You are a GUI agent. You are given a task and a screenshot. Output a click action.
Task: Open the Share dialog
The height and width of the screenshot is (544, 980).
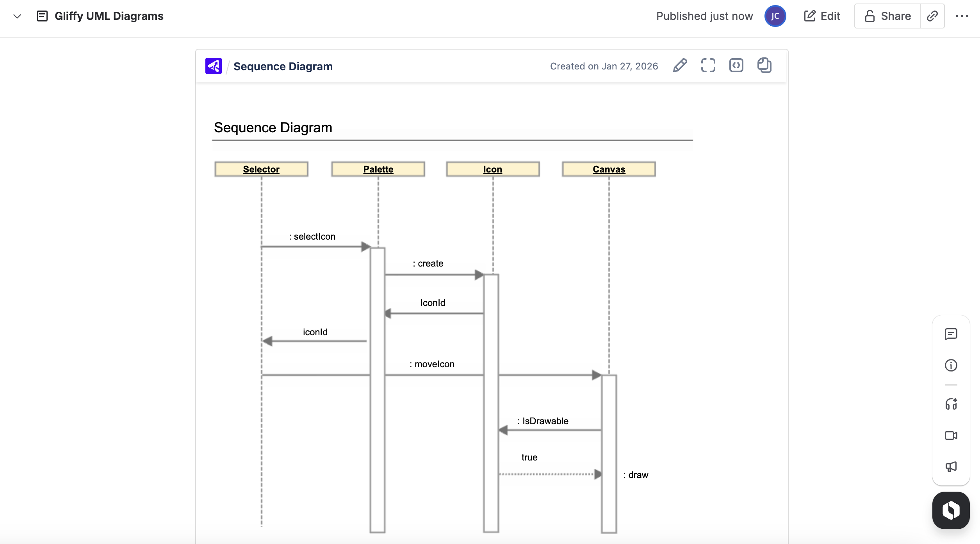point(886,16)
